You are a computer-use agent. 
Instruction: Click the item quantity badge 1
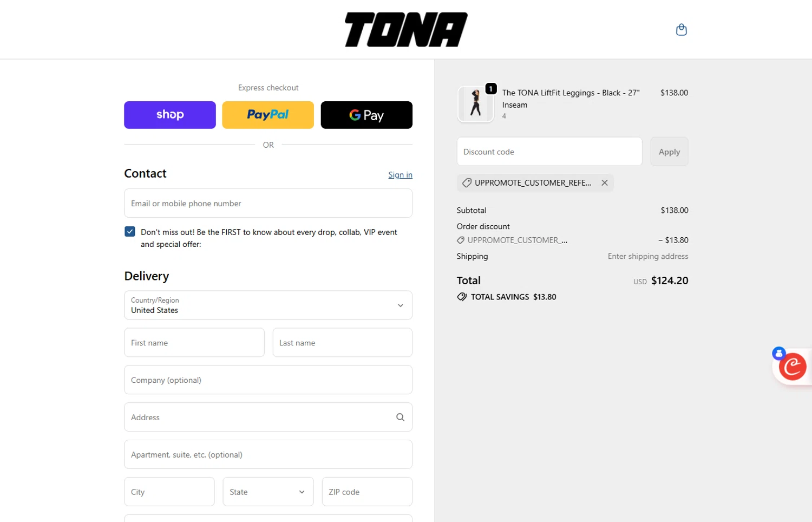(491, 89)
